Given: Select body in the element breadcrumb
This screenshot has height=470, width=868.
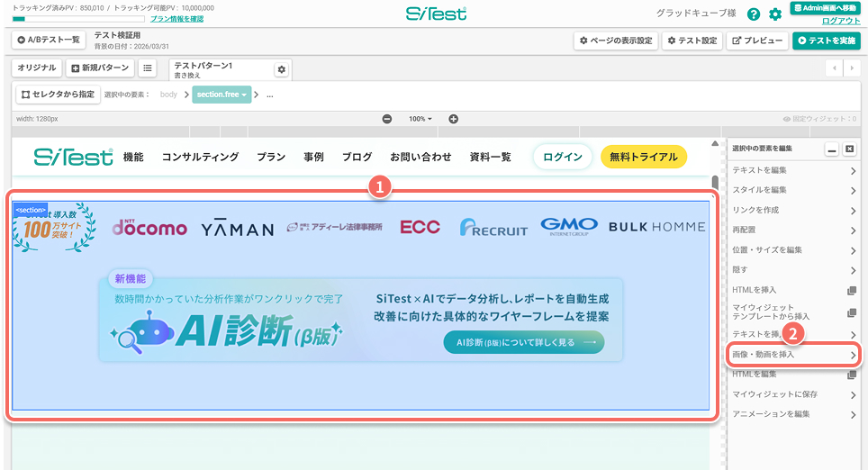Looking at the screenshot, I should click(168, 95).
